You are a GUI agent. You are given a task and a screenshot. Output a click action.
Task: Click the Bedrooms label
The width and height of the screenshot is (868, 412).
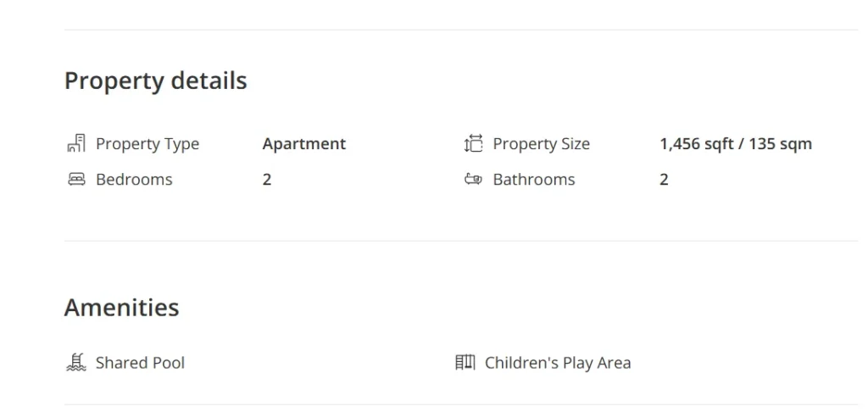[x=134, y=180]
